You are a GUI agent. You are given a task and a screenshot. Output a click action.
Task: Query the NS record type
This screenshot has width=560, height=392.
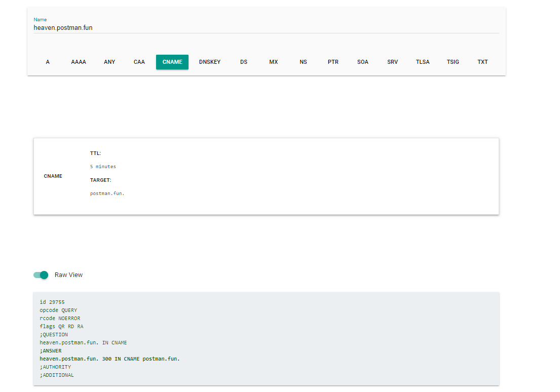(x=303, y=62)
